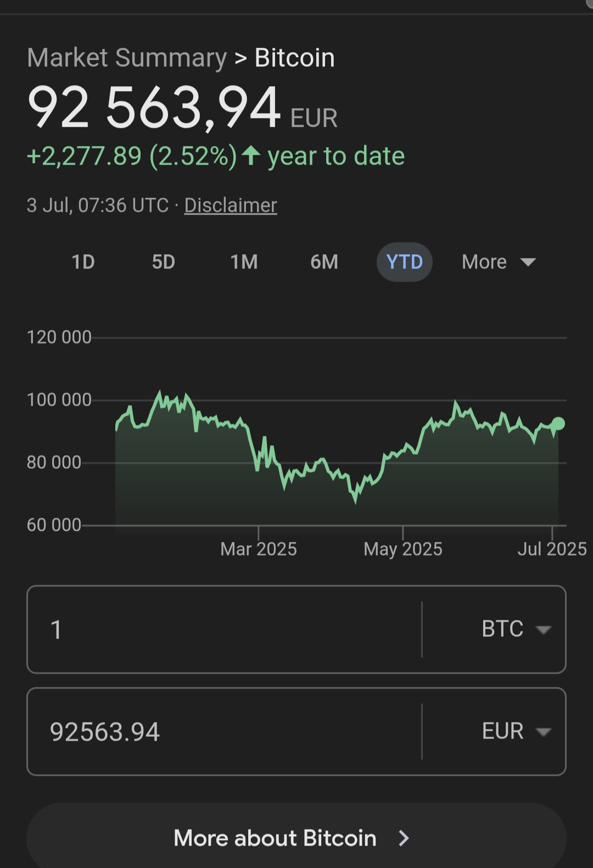
Task: Click the May 2025 axis marker
Action: (x=403, y=549)
